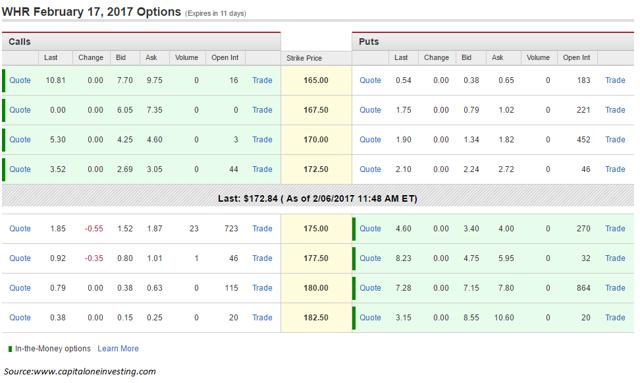Open the Quote link for the 175.00 put
640x383 pixels.
(370, 229)
